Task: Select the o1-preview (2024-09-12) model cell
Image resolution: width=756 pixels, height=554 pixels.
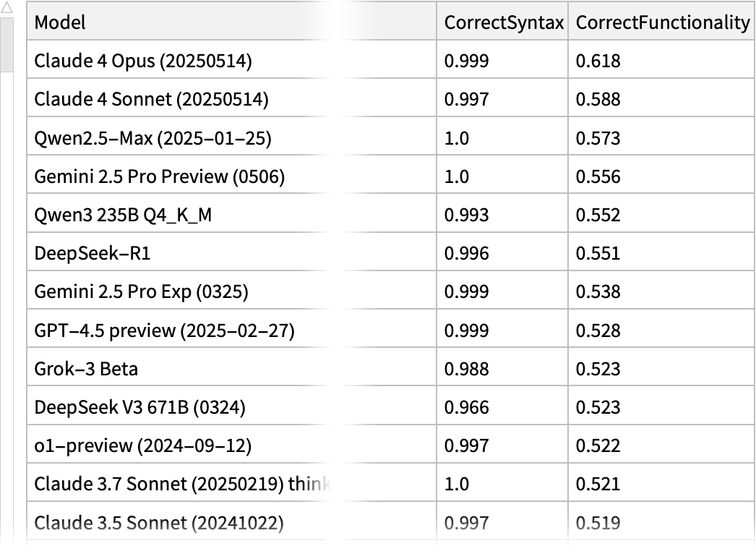Action: (x=142, y=446)
